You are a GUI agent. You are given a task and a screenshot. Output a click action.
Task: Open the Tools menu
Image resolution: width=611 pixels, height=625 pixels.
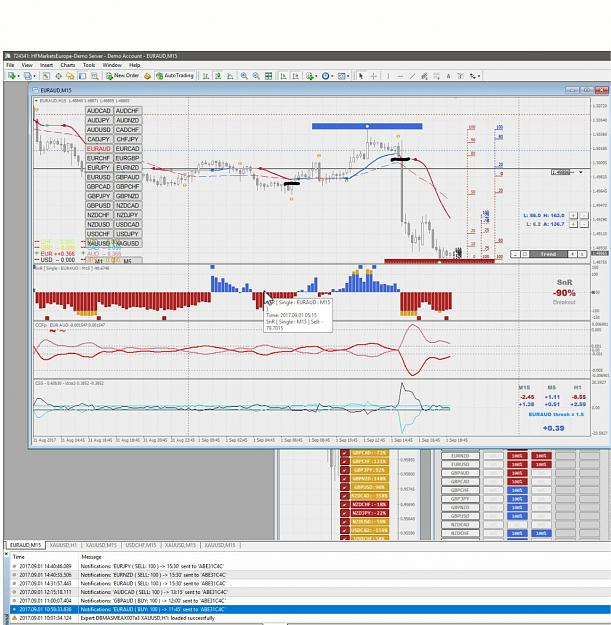pyautogui.click(x=89, y=65)
